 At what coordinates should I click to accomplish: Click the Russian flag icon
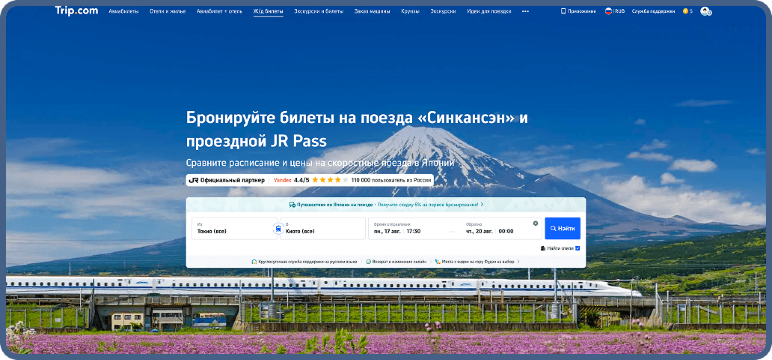[x=608, y=11]
